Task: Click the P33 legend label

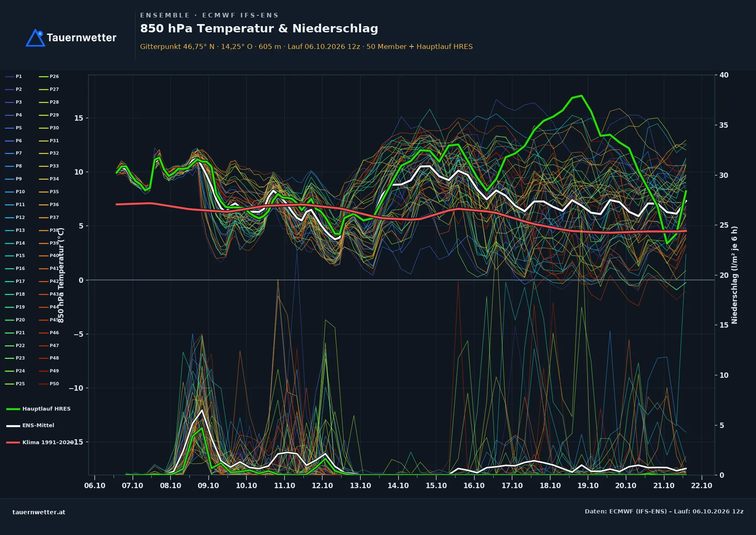Action: [x=54, y=166]
